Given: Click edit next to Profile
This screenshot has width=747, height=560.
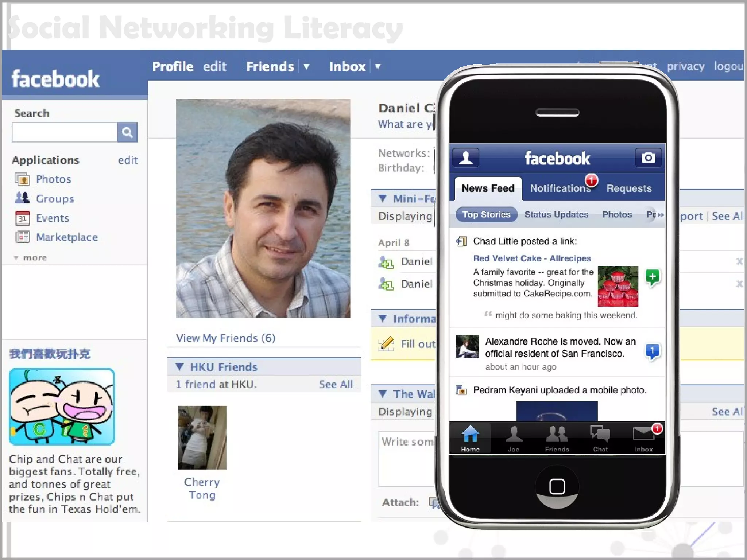Looking at the screenshot, I should click(215, 66).
